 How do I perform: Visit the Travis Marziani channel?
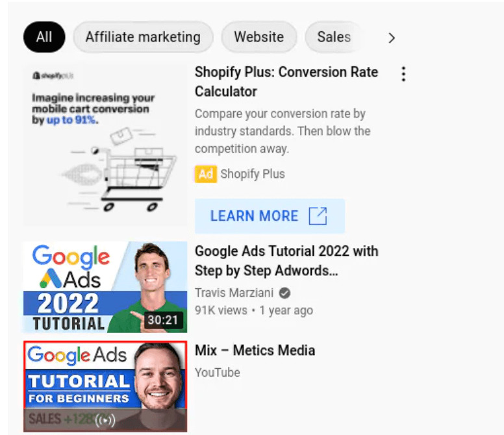234,293
